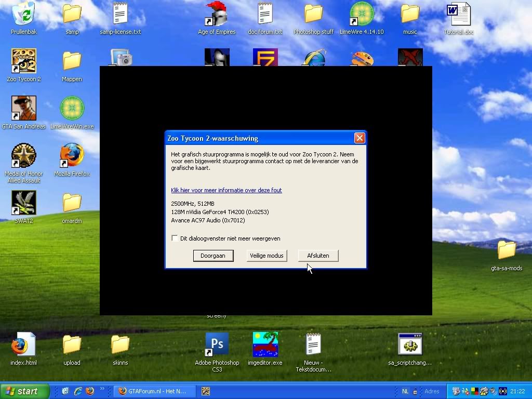Click the tray clock showing 21:22
The image size is (532, 399).
coord(517,391)
